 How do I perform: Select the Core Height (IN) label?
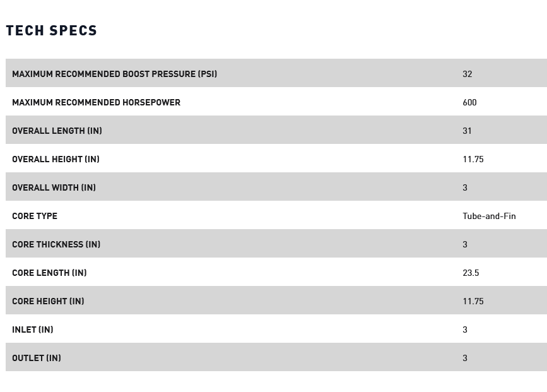coord(48,301)
